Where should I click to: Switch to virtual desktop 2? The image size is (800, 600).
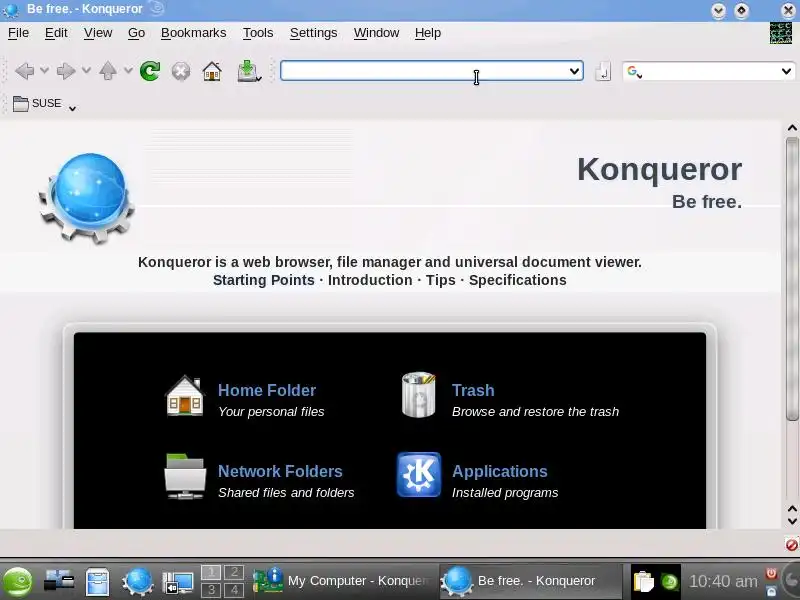(234, 572)
